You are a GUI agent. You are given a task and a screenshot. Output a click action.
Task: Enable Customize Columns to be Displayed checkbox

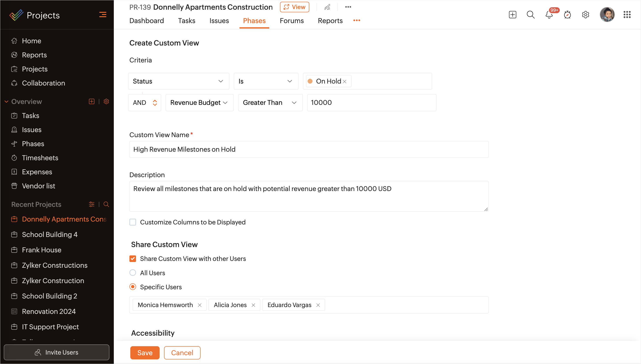coord(133,222)
